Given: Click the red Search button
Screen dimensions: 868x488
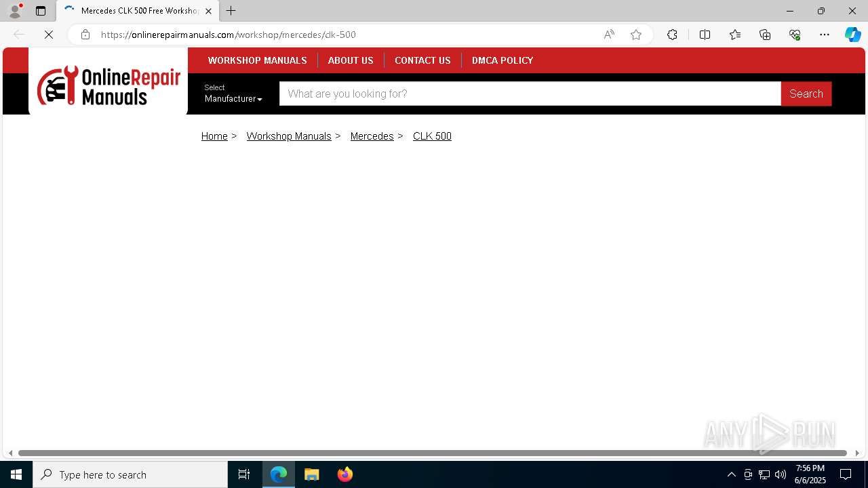Looking at the screenshot, I should click(x=806, y=94).
